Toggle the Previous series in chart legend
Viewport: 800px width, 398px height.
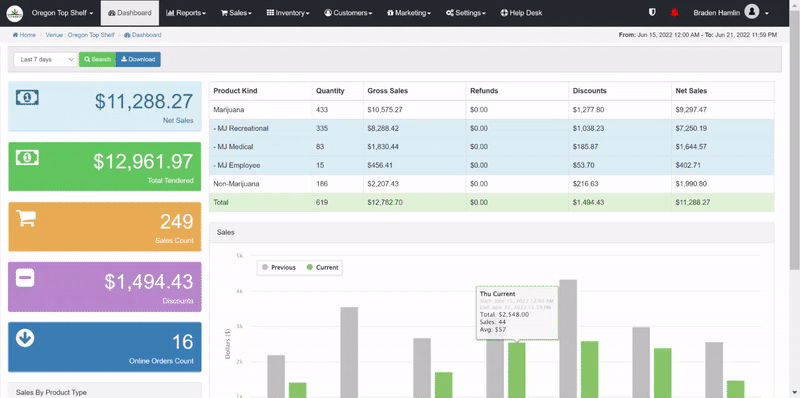[x=279, y=267]
